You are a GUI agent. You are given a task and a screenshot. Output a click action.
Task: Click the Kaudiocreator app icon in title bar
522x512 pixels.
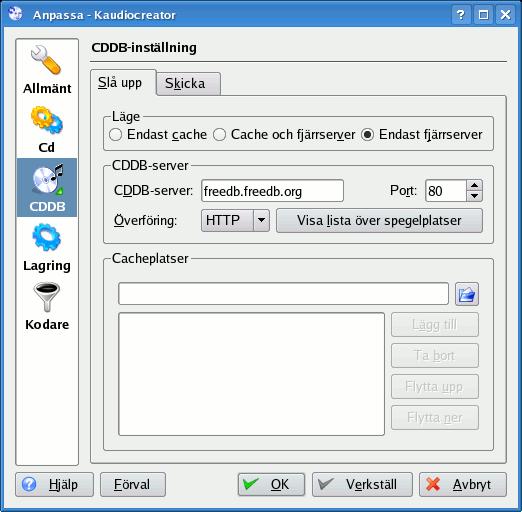click(15, 14)
